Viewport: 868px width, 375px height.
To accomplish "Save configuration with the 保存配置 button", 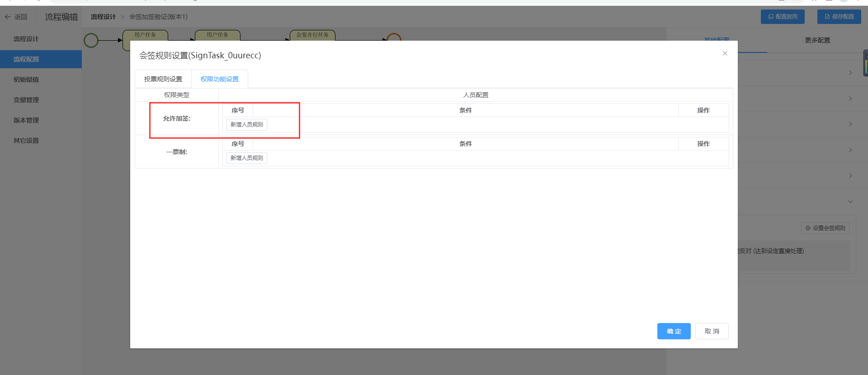I will 839,17.
